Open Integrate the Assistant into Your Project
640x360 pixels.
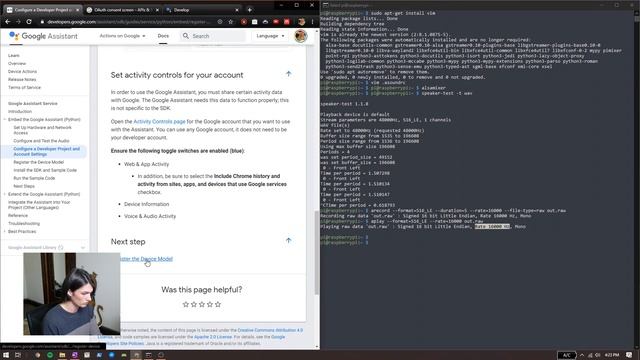[39, 205]
